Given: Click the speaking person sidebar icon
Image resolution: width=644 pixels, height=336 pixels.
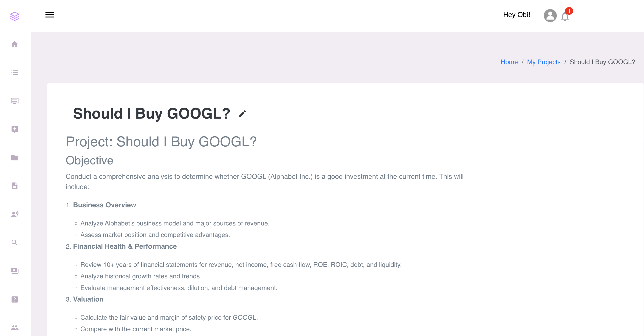Looking at the screenshot, I should [x=15, y=214].
